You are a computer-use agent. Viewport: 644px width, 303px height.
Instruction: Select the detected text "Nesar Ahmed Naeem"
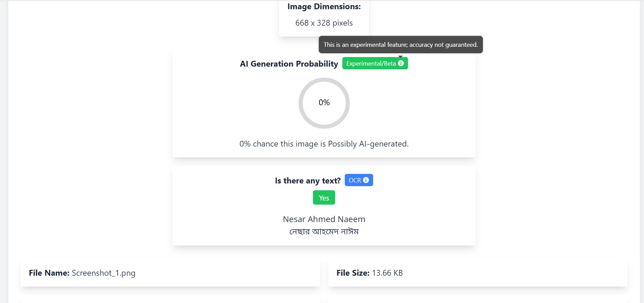(324, 219)
